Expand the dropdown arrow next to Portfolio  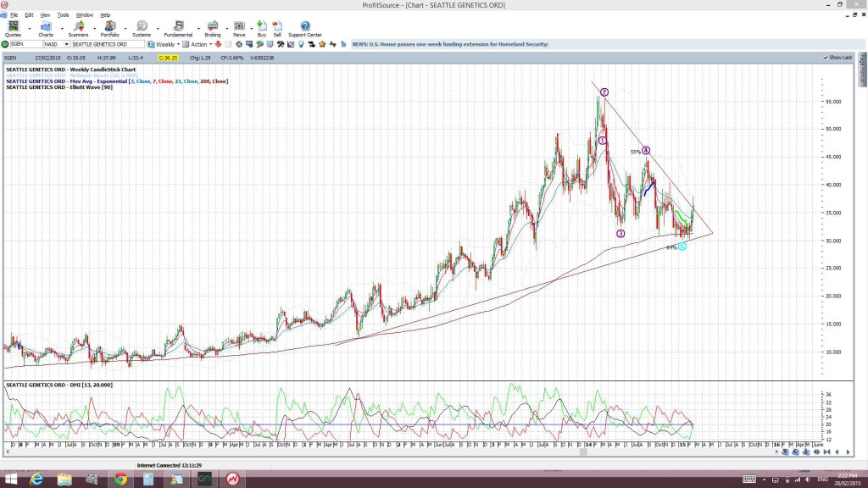pos(125,28)
